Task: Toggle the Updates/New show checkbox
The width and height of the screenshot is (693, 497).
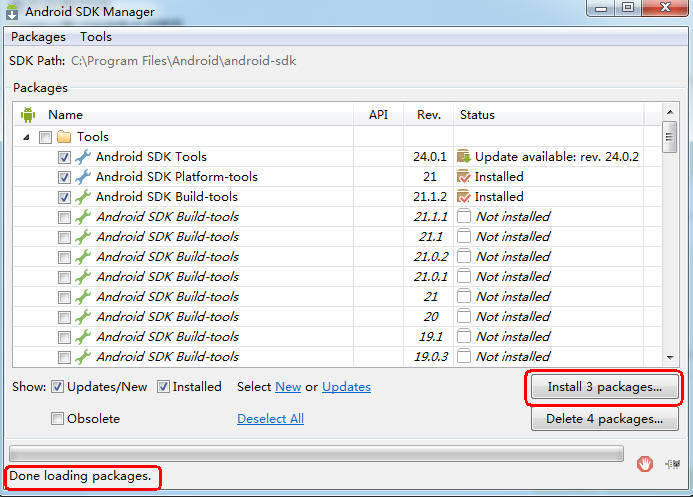Action: pyautogui.click(x=57, y=387)
